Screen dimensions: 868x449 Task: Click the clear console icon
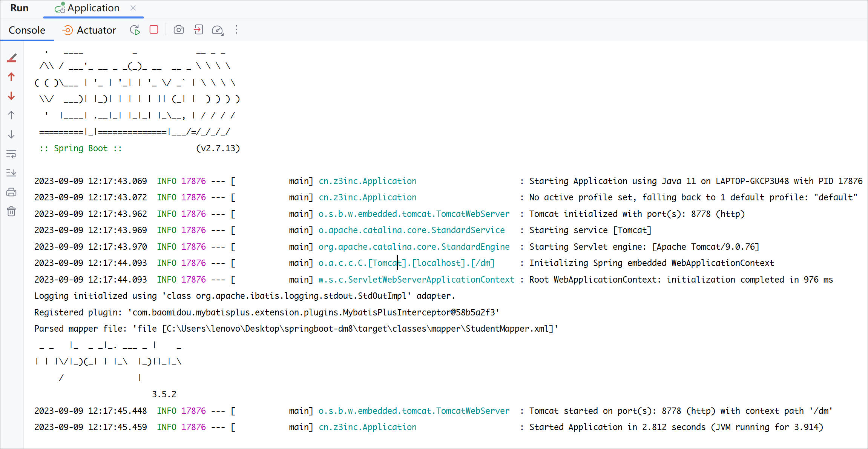click(12, 211)
